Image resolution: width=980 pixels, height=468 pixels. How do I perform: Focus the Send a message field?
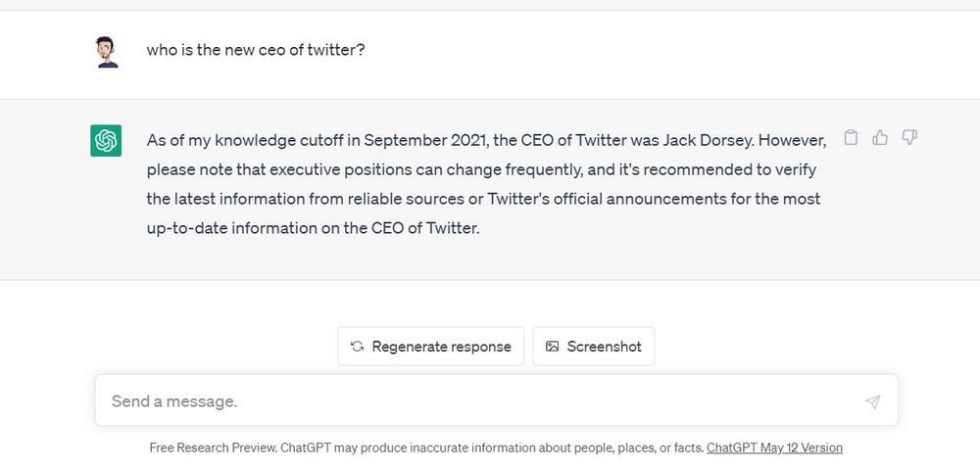(496, 400)
